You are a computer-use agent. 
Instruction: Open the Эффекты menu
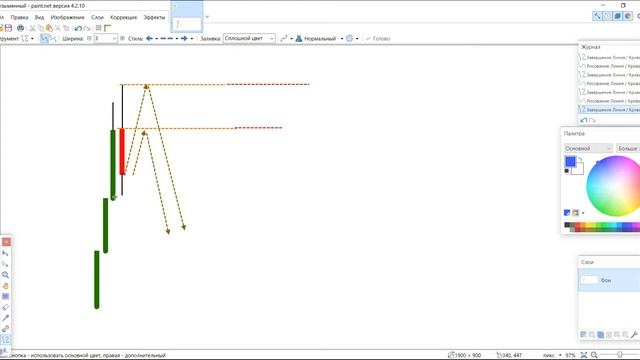point(154,17)
